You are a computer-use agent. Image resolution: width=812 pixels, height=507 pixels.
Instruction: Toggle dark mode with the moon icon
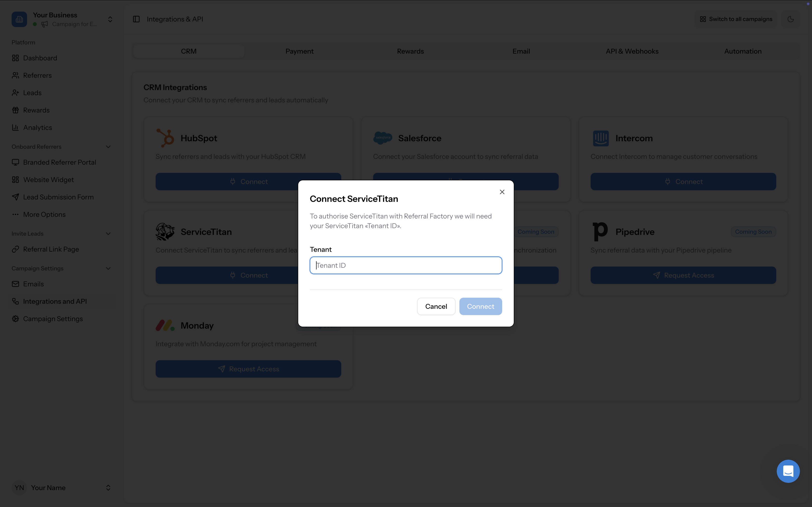tap(790, 19)
